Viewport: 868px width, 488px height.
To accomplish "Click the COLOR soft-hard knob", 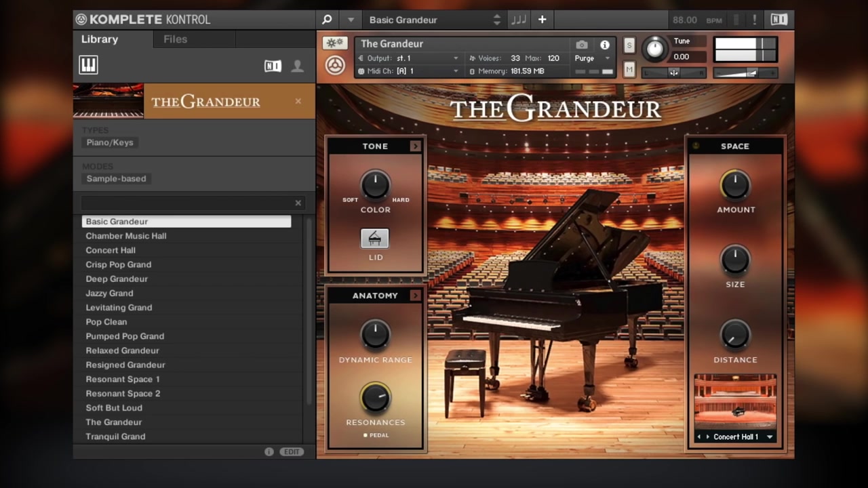I will pyautogui.click(x=375, y=184).
